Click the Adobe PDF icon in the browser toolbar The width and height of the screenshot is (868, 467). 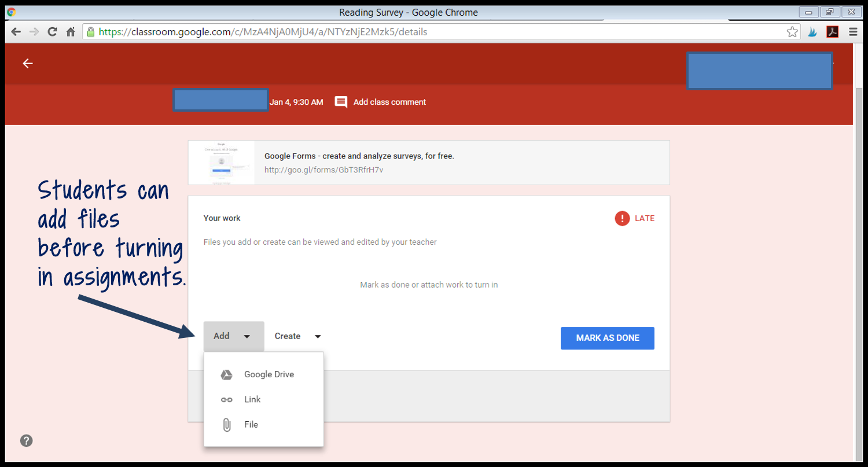[832, 32]
